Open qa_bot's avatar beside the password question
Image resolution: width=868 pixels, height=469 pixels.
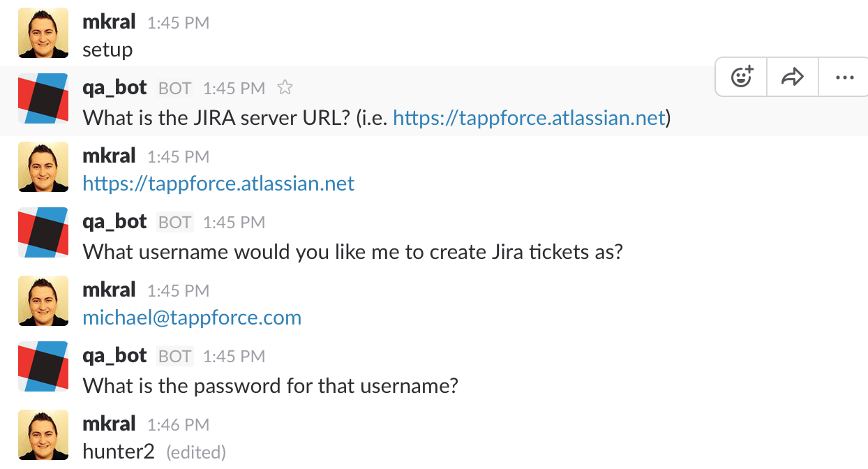coord(43,366)
